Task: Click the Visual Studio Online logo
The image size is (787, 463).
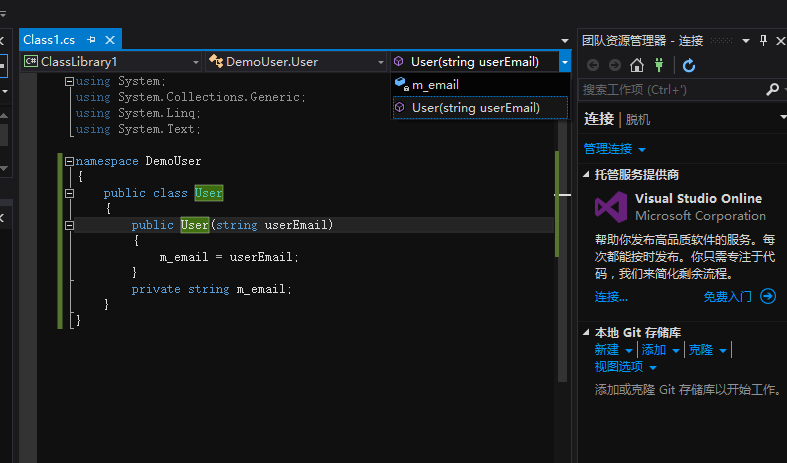Action: (x=611, y=207)
